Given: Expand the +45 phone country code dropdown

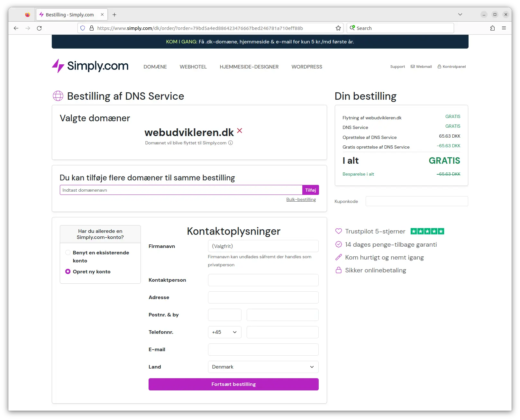Looking at the screenshot, I should click(x=224, y=332).
